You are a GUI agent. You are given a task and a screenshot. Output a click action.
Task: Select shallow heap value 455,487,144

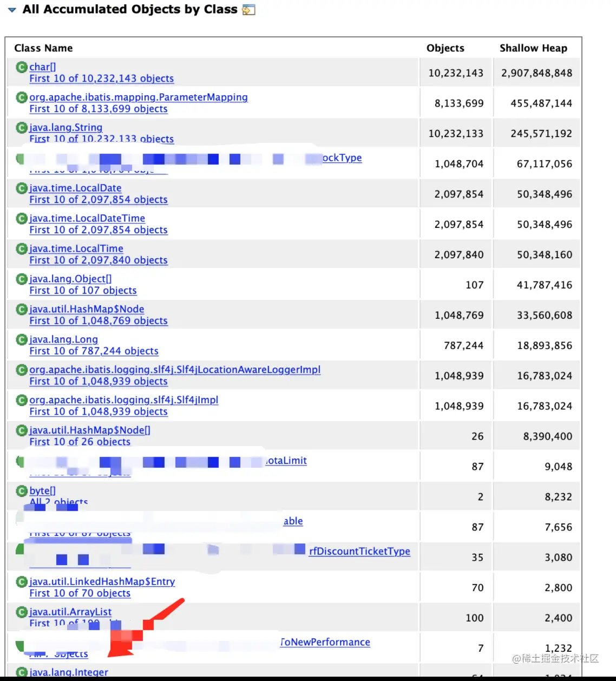point(541,103)
